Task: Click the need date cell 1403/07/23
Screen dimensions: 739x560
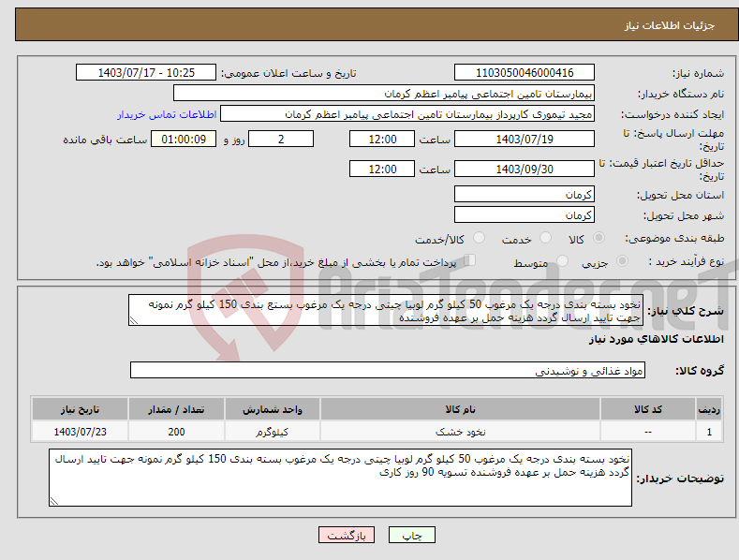Action: pyautogui.click(x=81, y=432)
